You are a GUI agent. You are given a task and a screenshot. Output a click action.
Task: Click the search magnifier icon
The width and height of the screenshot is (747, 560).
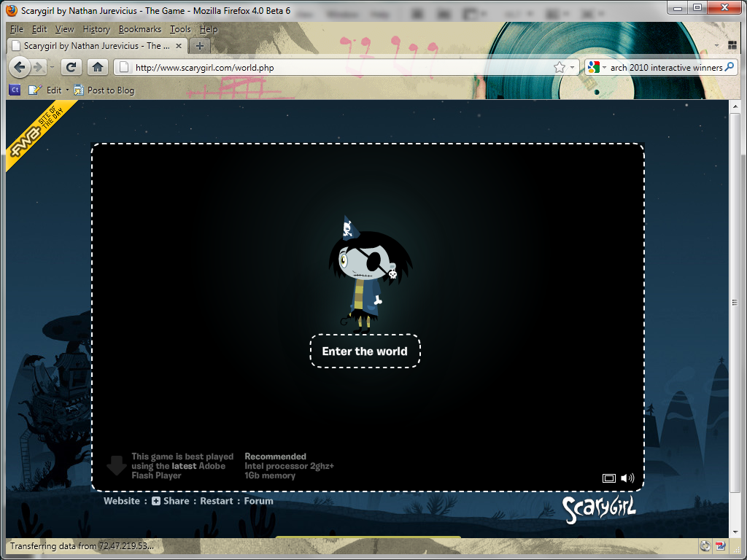[x=729, y=67]
